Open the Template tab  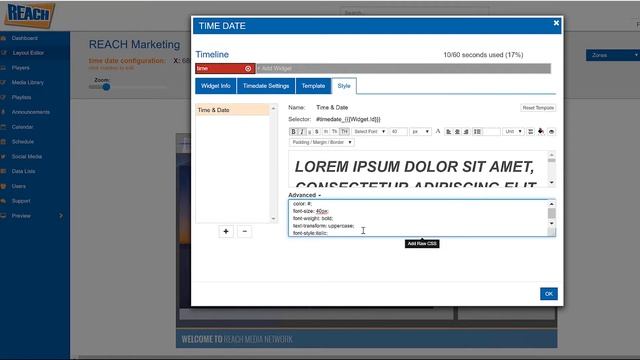(313, 86)
